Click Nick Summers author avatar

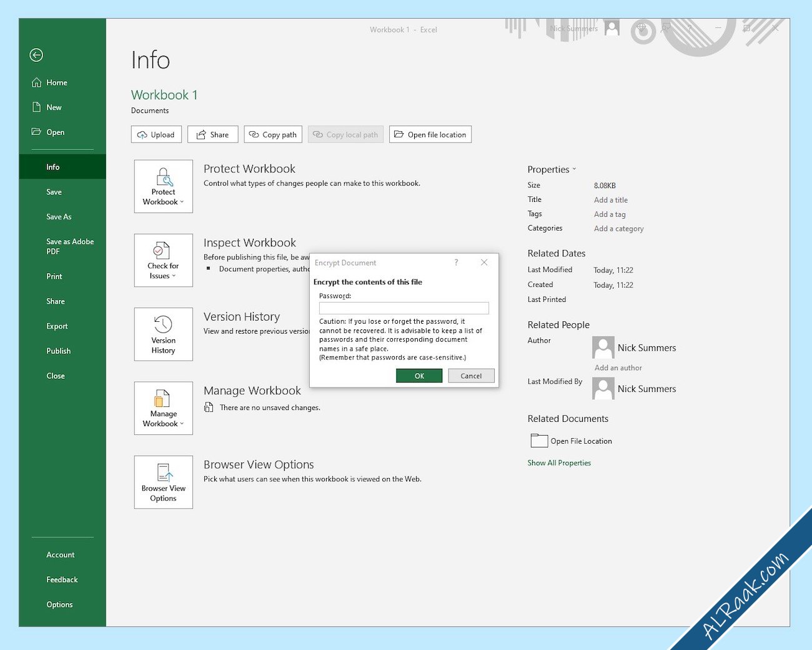coord(603,347)
